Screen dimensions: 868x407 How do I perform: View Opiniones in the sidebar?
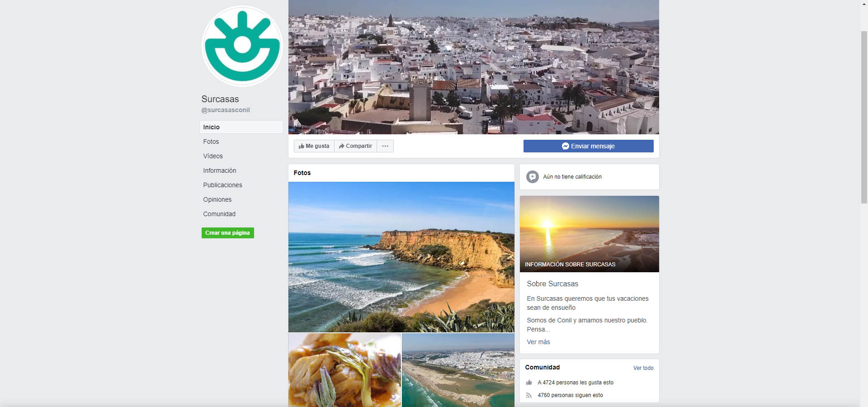coord(217,199)
